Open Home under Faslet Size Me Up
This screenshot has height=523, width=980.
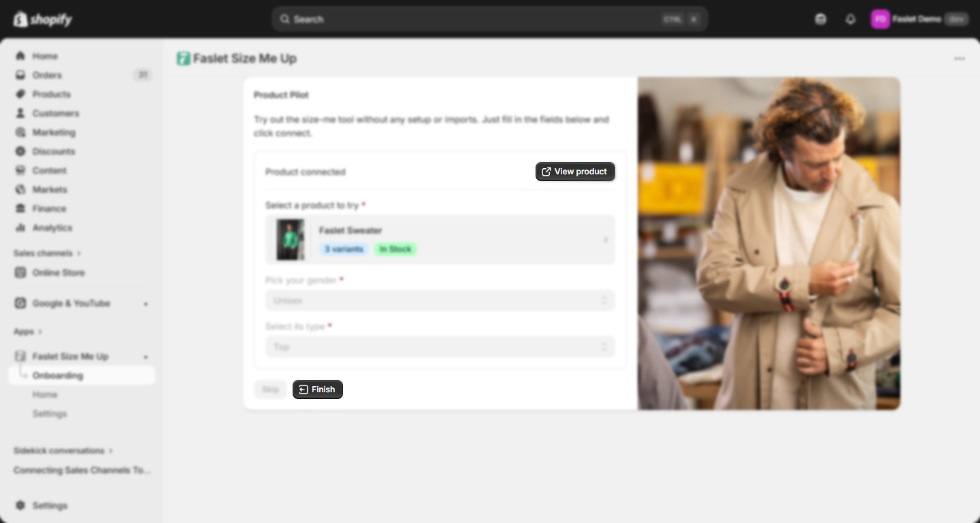45,394
